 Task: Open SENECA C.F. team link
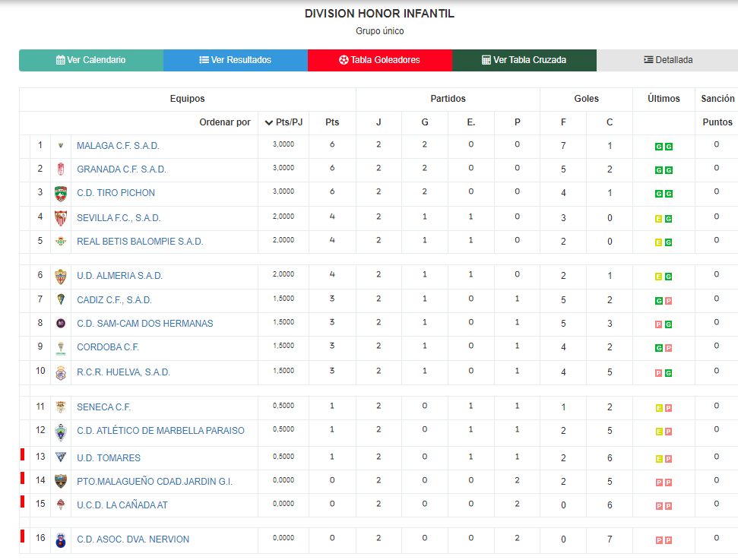coord(103,407)
